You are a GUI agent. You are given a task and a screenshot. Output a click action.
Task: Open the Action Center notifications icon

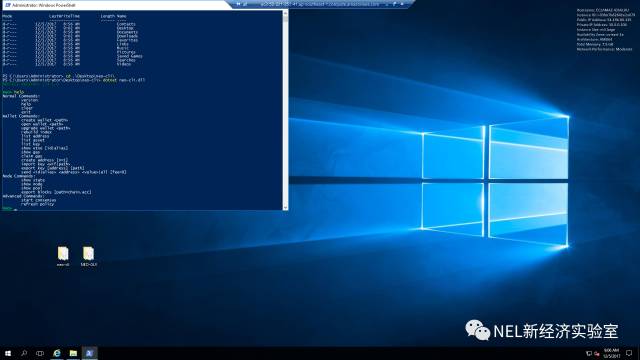point(629,353)
